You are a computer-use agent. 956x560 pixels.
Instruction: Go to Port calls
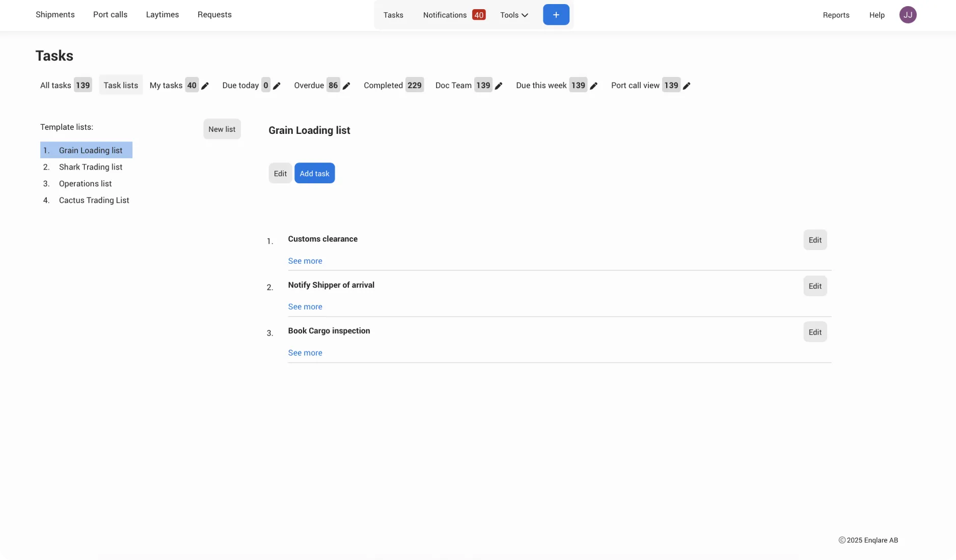[110, 14]
